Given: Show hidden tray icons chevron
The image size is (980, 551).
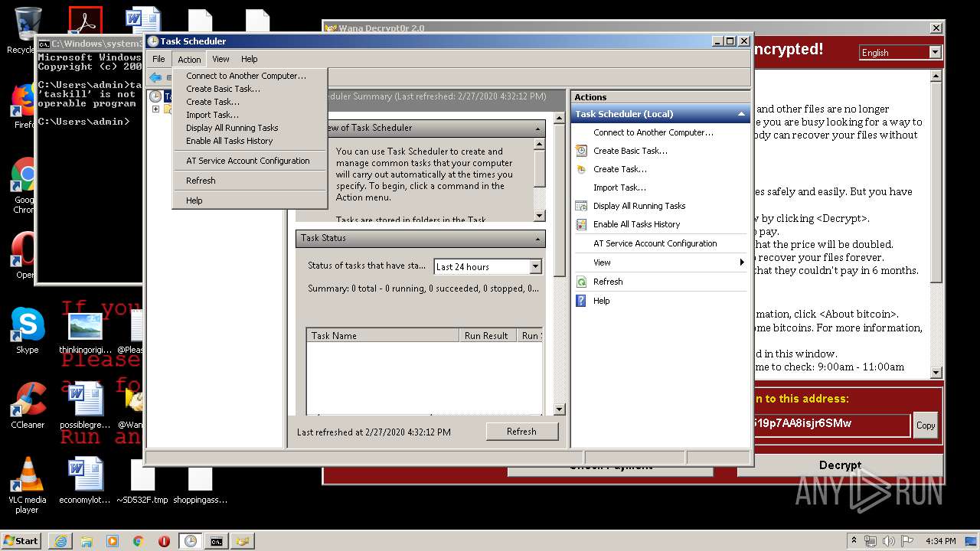Looking at the screenshot, I should 854,541.
